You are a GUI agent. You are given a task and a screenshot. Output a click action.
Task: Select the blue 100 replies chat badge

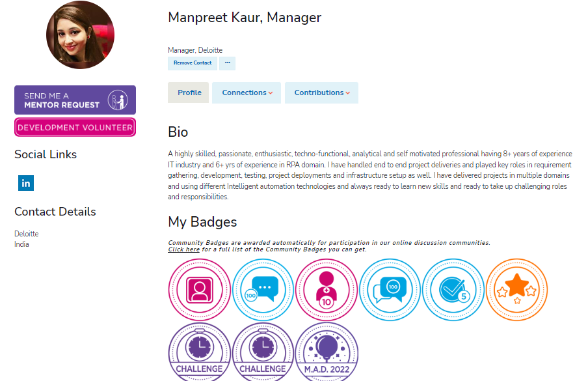(x=263, y=290)
